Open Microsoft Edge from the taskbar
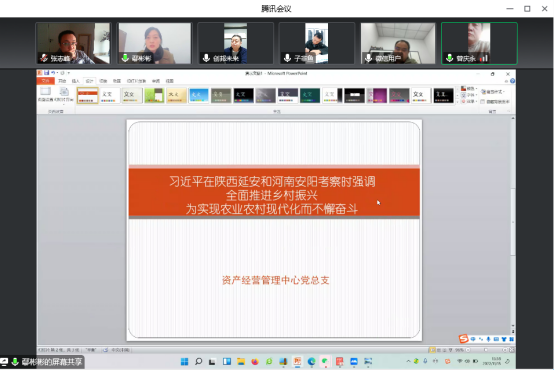The width and height of the screenshot is (554, 370). [x=311, y=362]
